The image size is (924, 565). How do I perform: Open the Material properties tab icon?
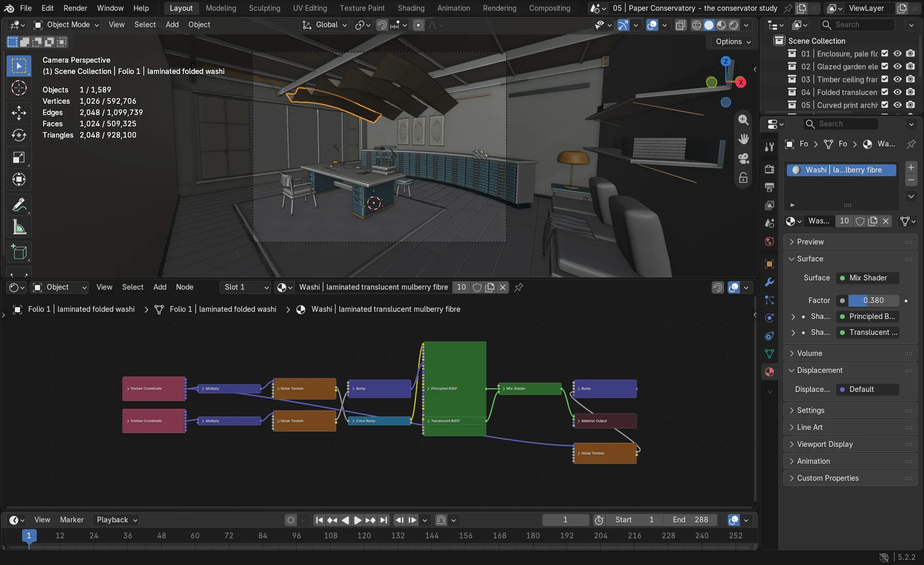[769, 372]
